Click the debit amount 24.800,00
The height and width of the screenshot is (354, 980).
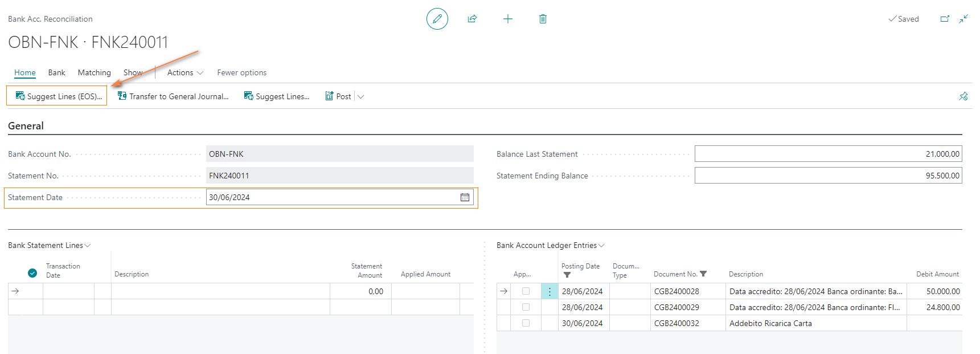coord(943,307)
